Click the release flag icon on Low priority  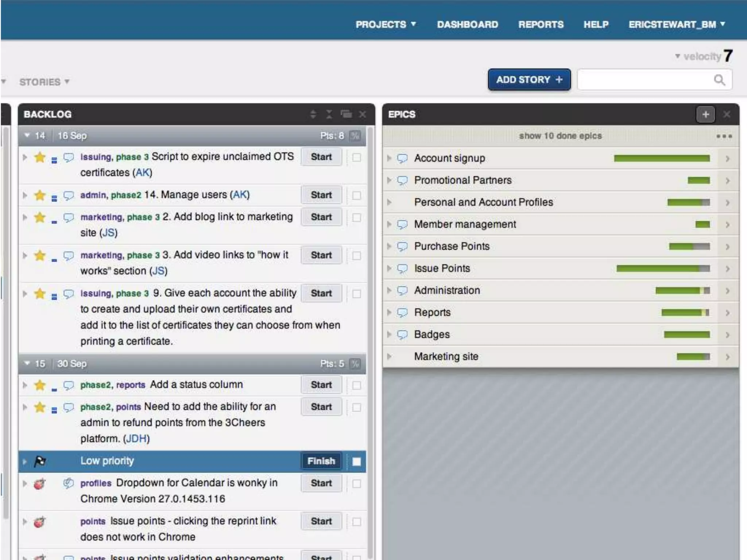[39, 461]
